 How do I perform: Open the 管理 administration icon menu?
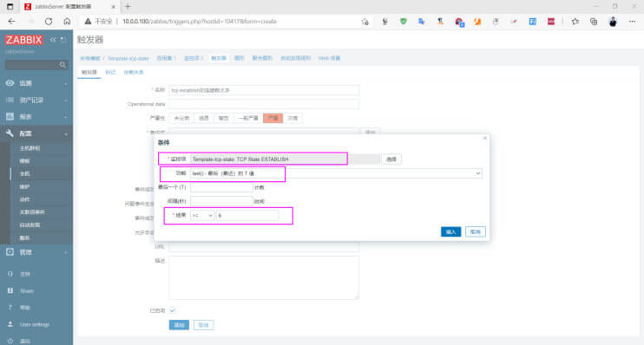[10, 252]
